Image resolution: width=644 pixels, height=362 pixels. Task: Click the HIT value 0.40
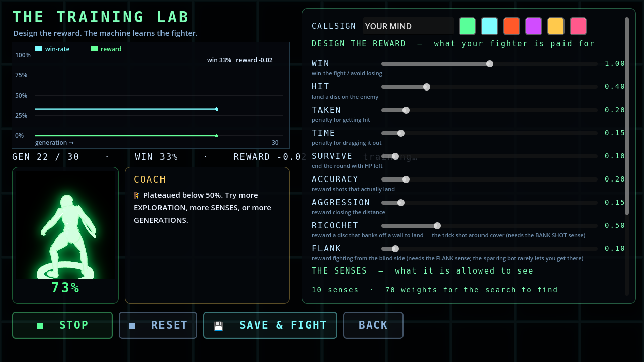pyautogui.click(x=615, y=87)
